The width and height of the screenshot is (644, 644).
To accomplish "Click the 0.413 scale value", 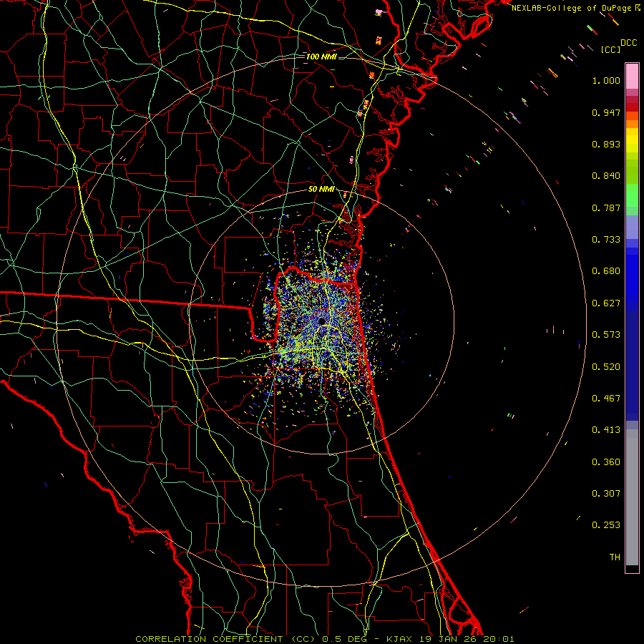I will [606, 430].
